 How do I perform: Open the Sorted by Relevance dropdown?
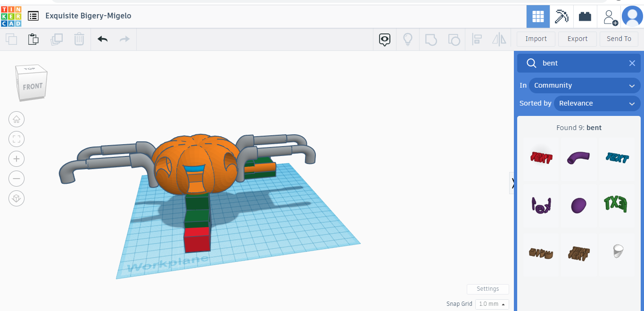pyautogui.click(x=597, y=103)
